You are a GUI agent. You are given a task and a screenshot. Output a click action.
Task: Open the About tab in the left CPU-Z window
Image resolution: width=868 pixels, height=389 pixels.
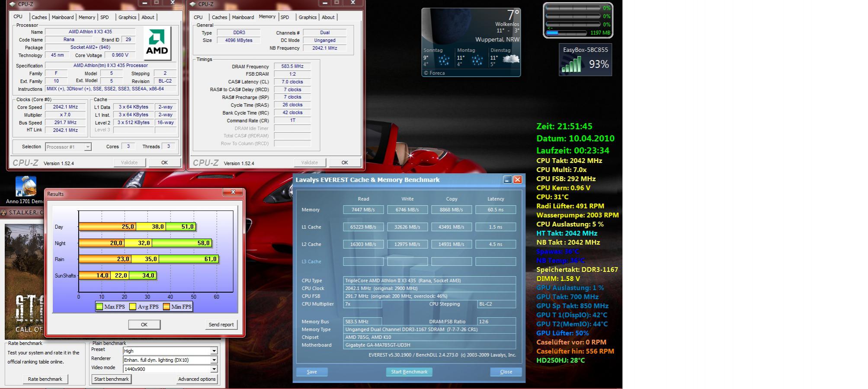148,17
